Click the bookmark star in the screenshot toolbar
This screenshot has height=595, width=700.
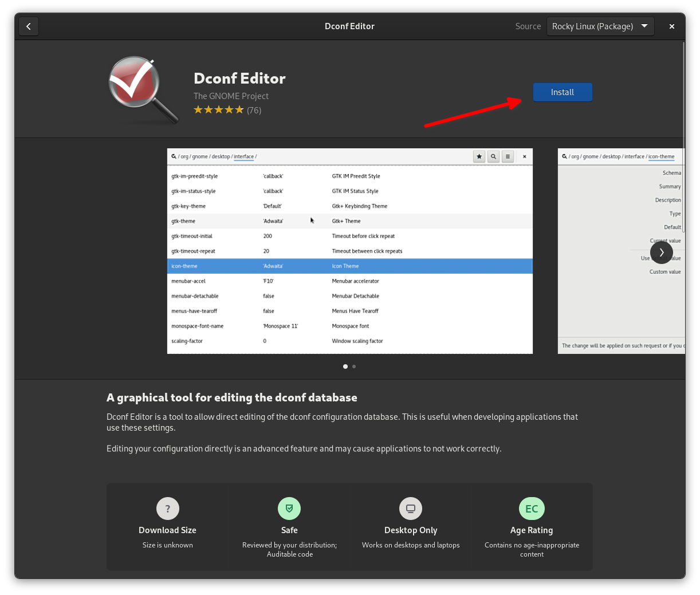479,156
